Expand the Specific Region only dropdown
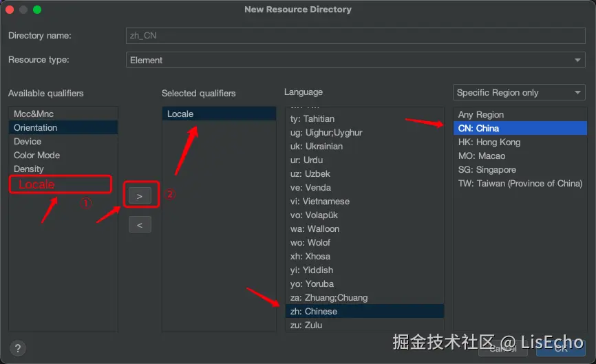 click(519, 92)
